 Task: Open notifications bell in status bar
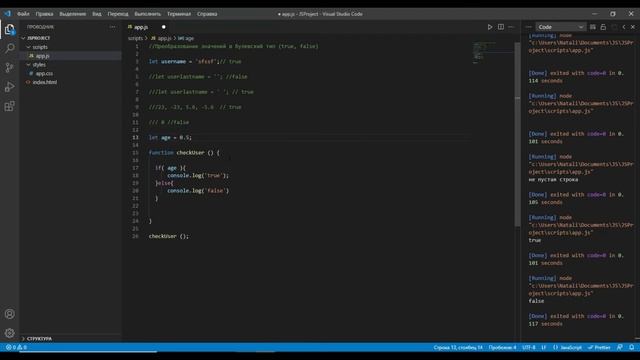631,347
